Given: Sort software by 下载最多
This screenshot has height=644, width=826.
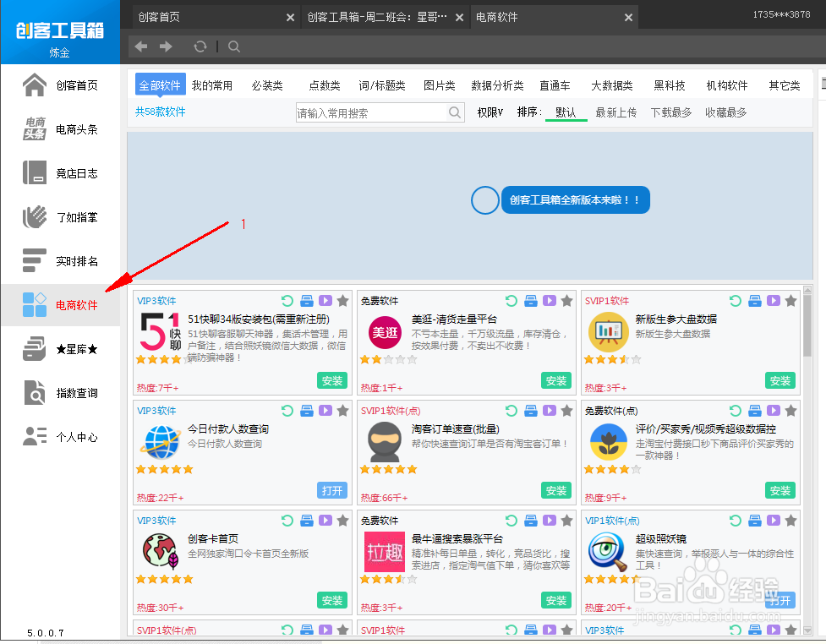Looking at the screenshot, I should coord(671,112).
